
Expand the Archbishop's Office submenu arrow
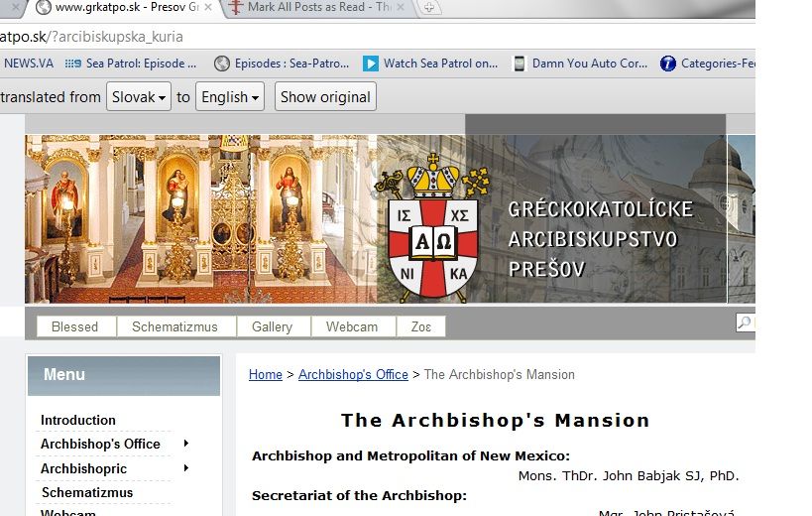(x=186, y=444)
